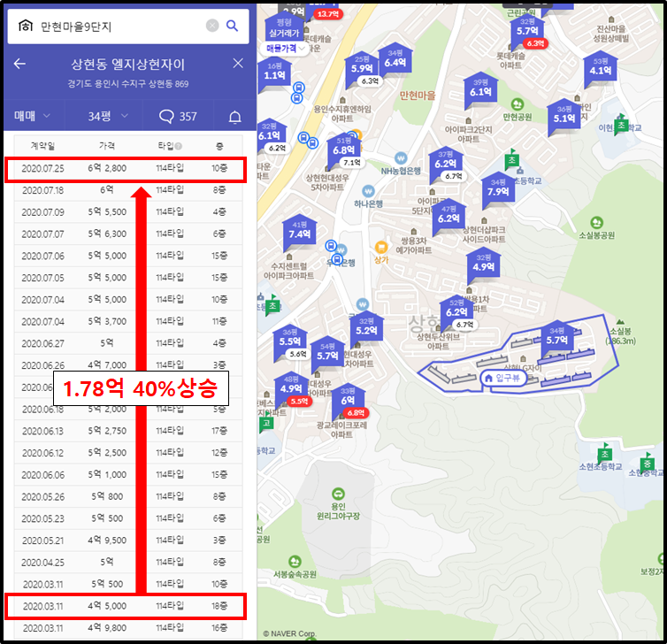This screenshot has height=644, width=667.
Task: Click the 32평 6.1억 map marker
Action: 271,133
